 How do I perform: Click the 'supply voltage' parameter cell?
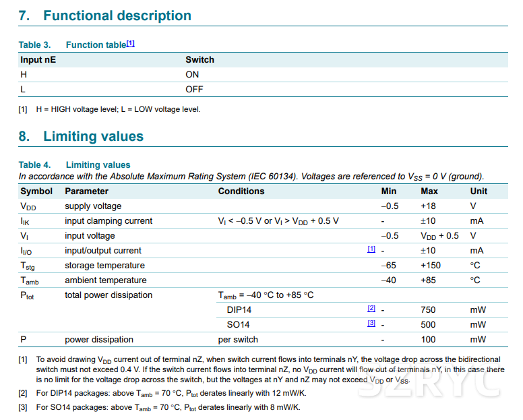click(93, 206)
